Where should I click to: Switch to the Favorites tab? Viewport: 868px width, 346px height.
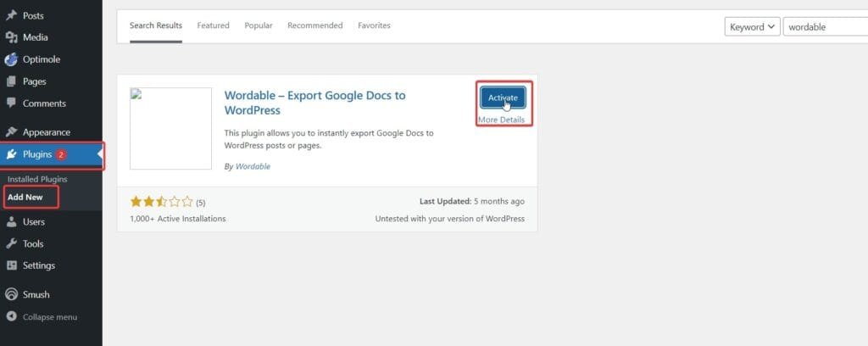374,25
